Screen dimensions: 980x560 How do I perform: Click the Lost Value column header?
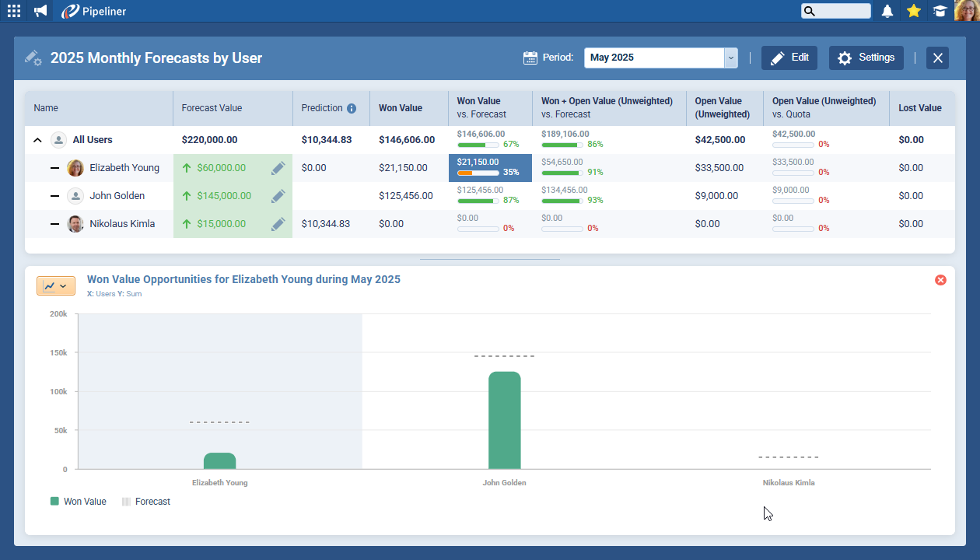pyautogui.click(x=920, y=108)
